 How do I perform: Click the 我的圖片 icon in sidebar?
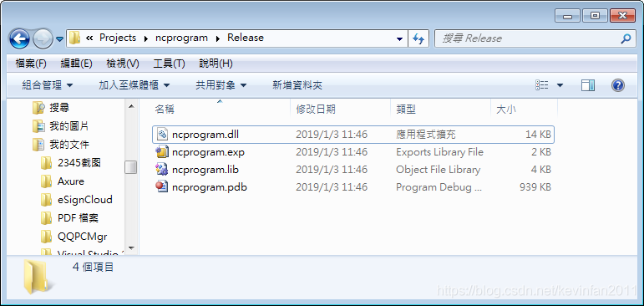click(x=38, y=126)
